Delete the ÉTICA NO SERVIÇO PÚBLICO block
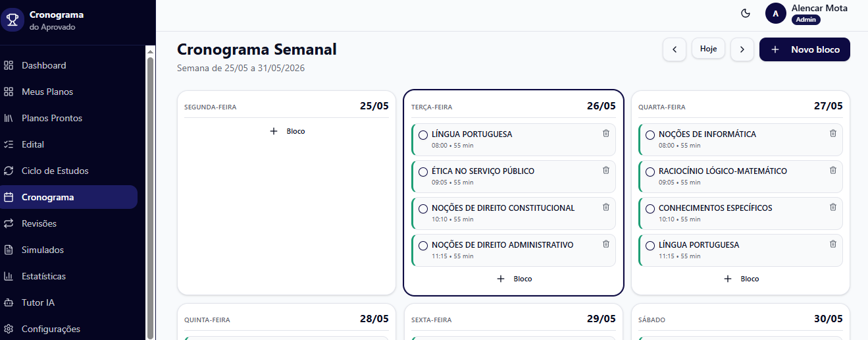Image resolution: width=868 pixels, height=340 pixels. 606,170
